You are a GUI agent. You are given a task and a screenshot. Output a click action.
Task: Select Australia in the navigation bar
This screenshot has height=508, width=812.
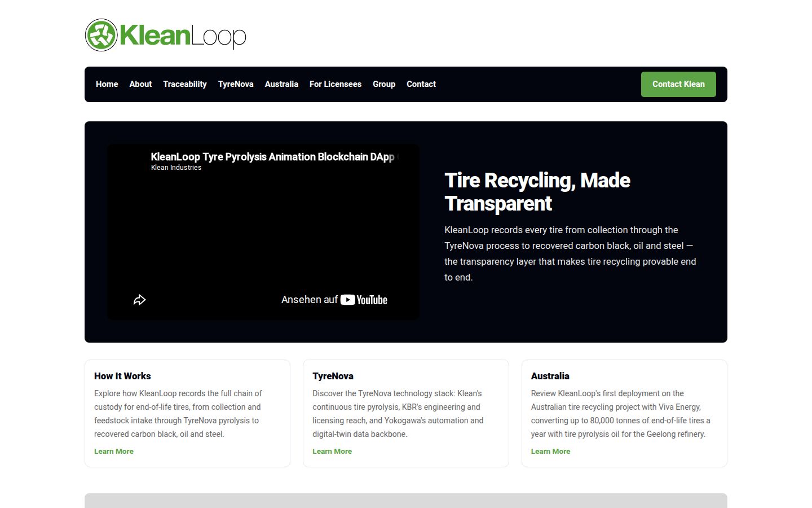coord(281,84)
